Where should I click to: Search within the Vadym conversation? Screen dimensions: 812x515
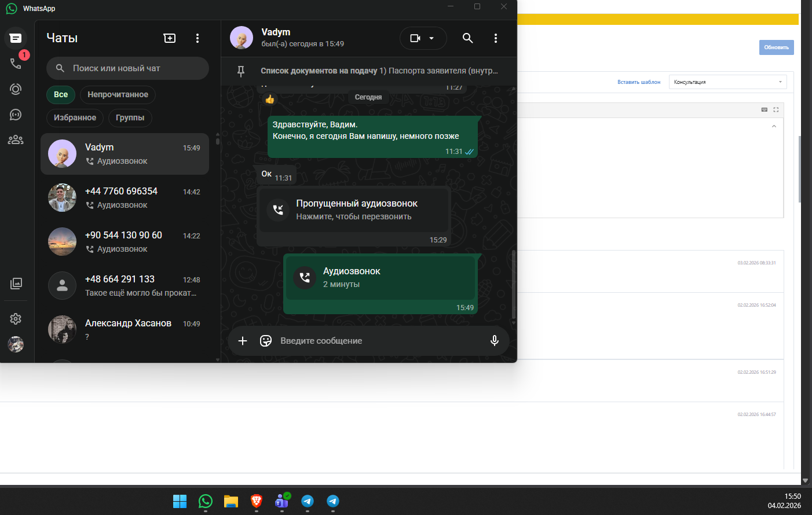coord(468,38)
